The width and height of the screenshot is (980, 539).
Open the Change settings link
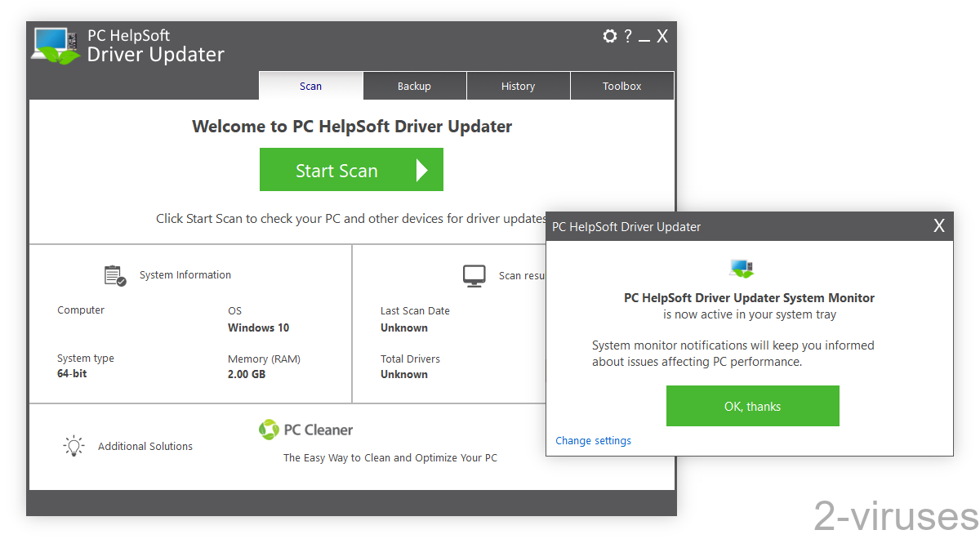(593, 441)
